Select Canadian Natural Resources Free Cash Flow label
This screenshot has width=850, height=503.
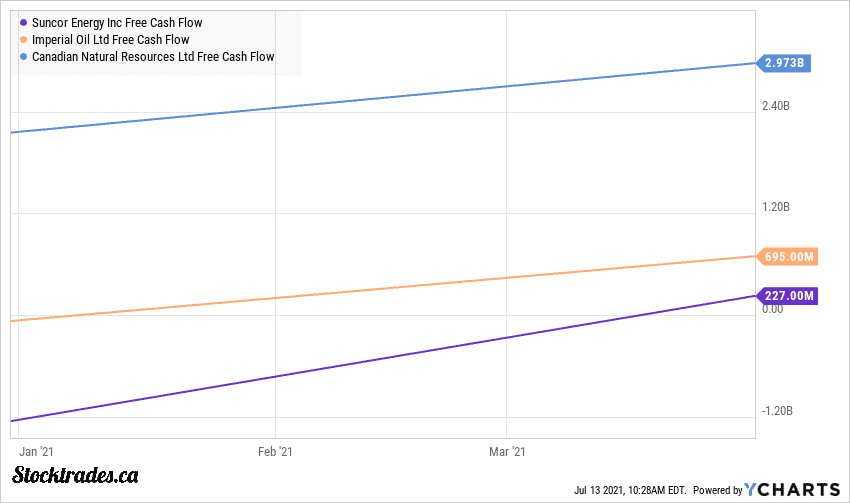[x=153, y=56]
